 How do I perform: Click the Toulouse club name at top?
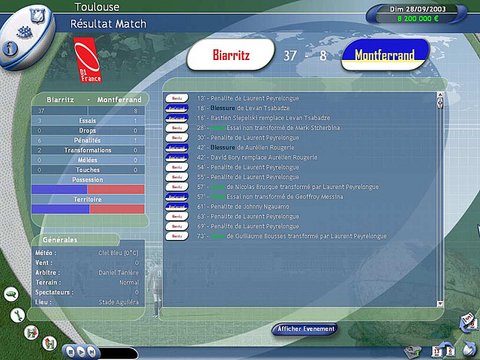click(97, 7)
